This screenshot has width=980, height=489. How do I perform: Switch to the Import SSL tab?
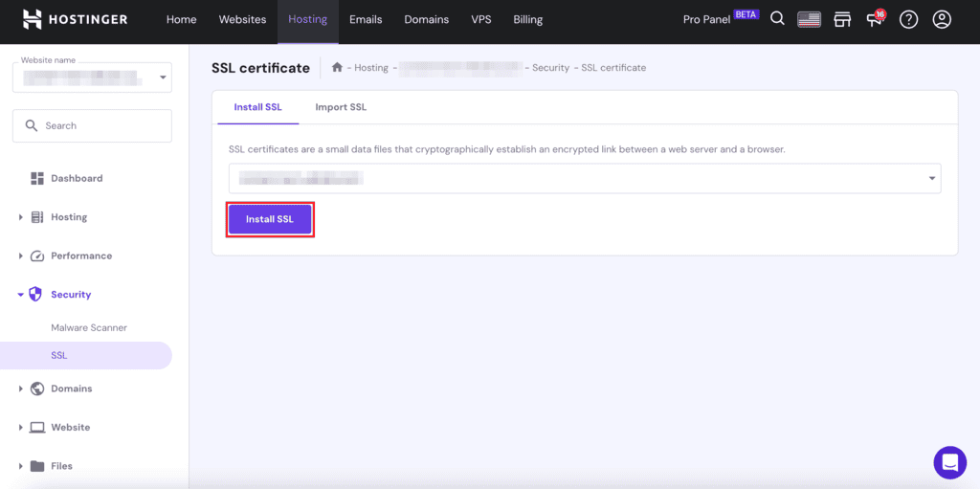pos(341,107)
